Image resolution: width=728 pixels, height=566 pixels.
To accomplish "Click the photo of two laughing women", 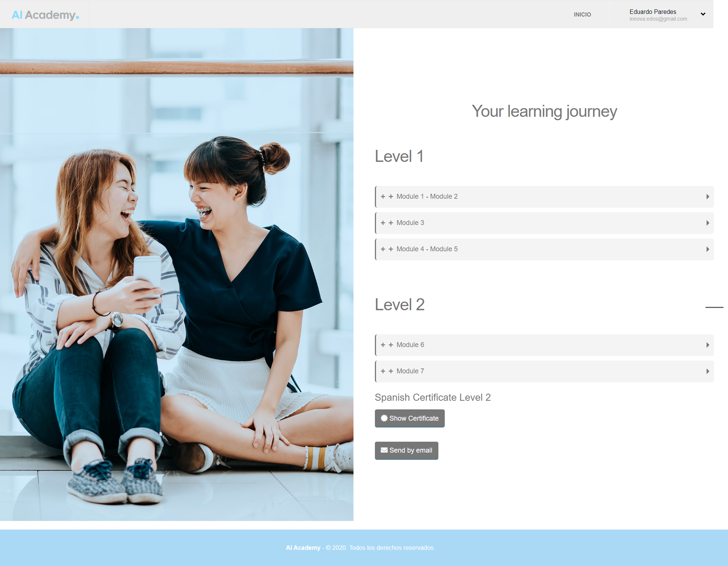I will [x=177, y=275].
